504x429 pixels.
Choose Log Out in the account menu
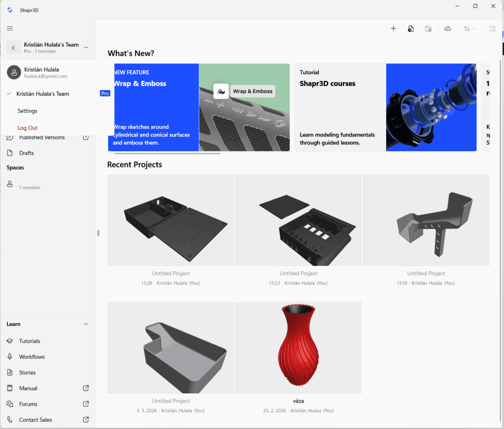tap(58, 128)
